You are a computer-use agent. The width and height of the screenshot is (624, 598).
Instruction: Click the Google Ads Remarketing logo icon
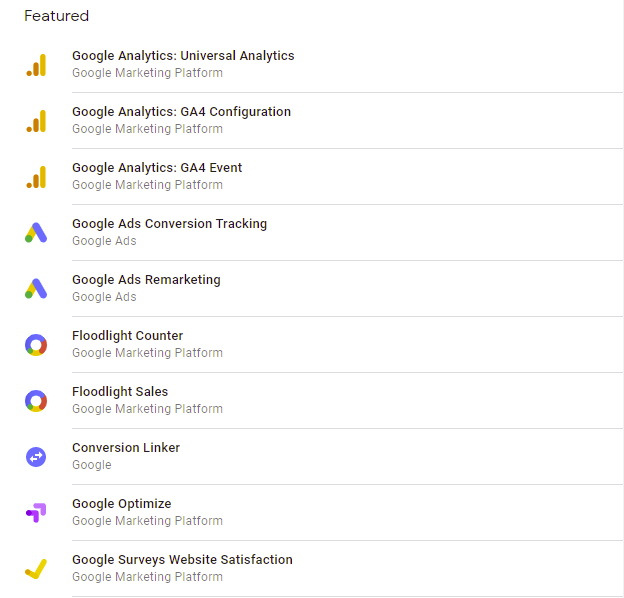pos(36,289)
